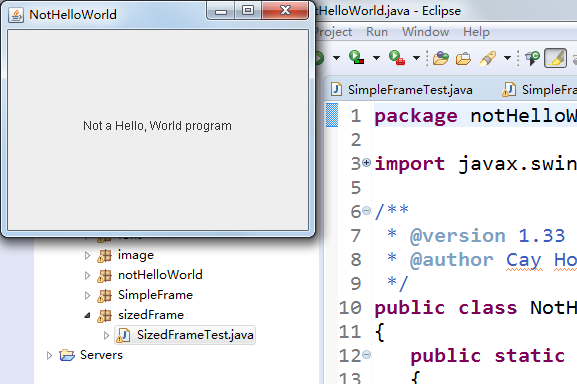
Task: Expand the SizedFrameTest.java node
Action: [106, 335]
